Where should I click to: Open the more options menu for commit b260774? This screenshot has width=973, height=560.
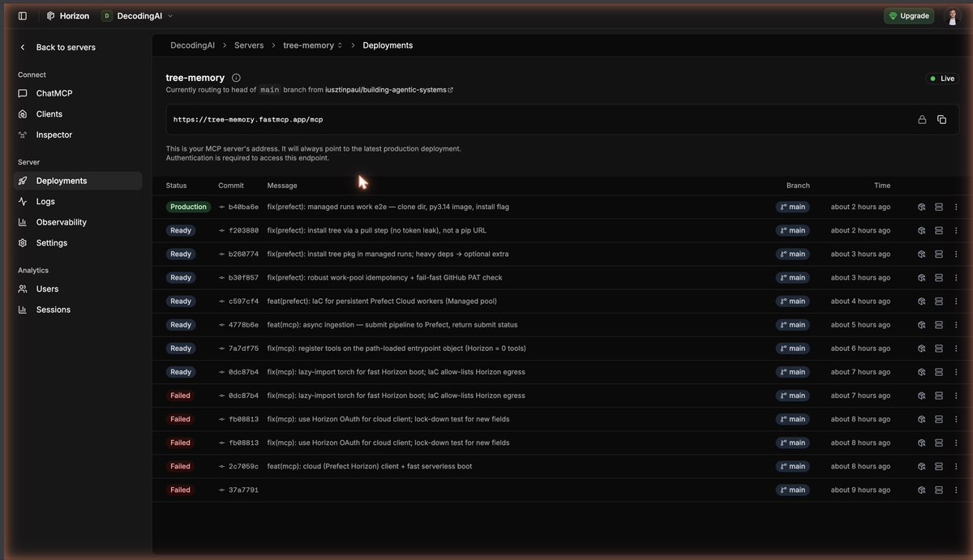pyautogui.click(x=956, y=254)
